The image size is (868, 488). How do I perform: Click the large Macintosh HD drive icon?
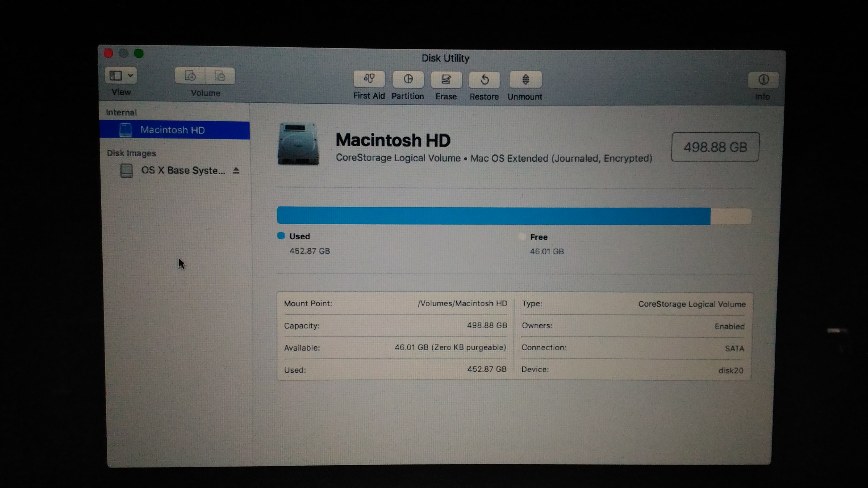[298, 144]
